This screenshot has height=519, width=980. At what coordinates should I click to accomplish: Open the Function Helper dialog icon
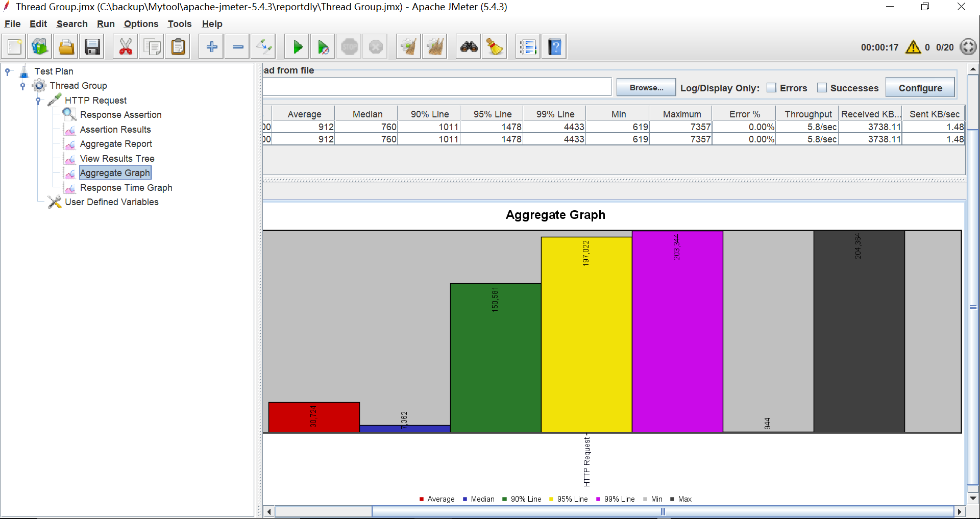click(x=528, y=47)
